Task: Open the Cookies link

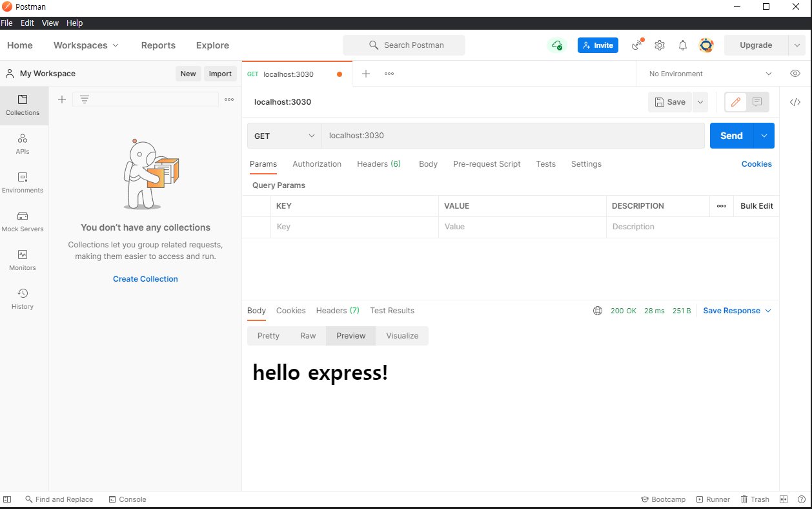Action: coord(756,164)
